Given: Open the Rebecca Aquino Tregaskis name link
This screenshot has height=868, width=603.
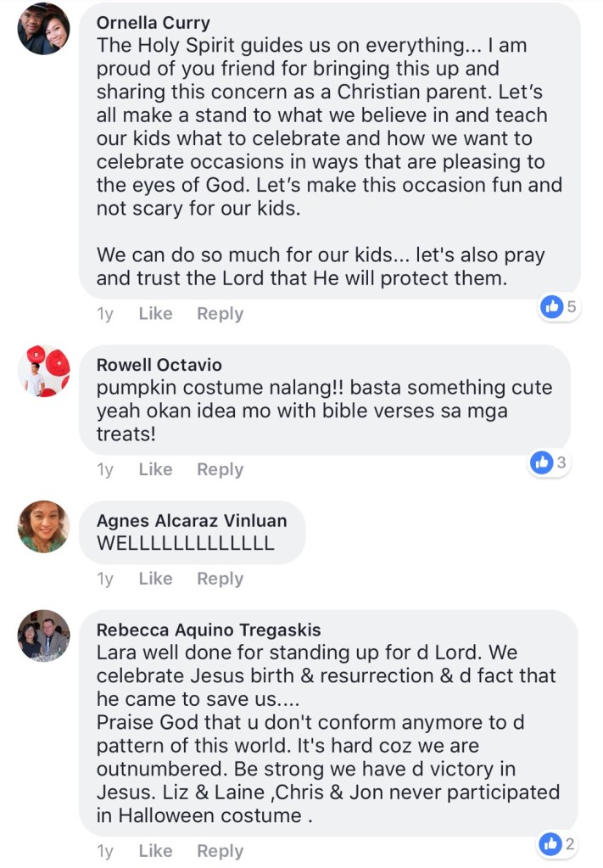Looking at the screenshot, I should point(209,630).
